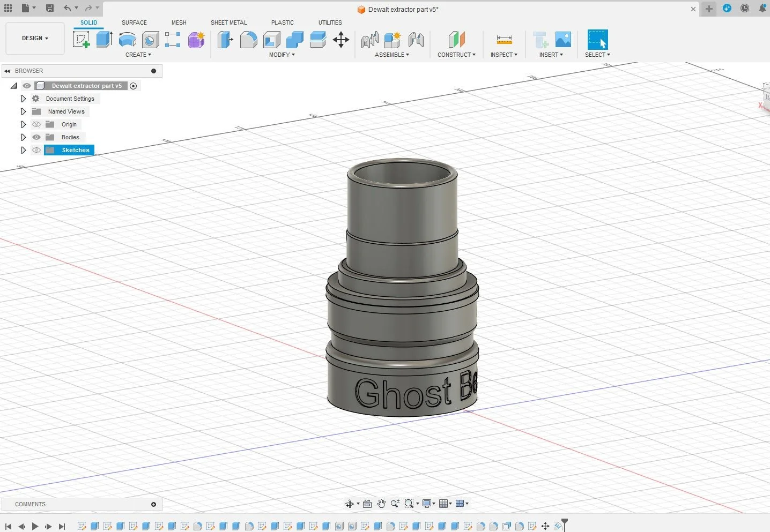Select the Create Form tool
This screenshot has width=770, height=532.
pos(196,40)
